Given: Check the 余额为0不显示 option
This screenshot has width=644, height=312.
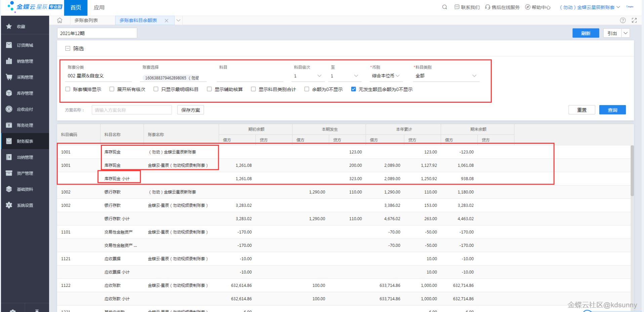Looking at the screenshot, I should point(307,89).
